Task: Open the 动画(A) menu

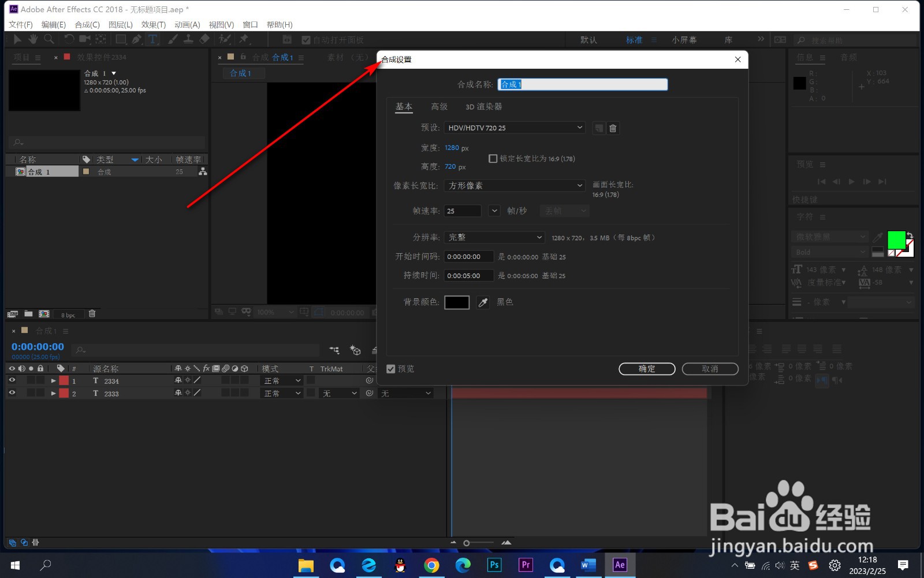Action: [187, 24]
